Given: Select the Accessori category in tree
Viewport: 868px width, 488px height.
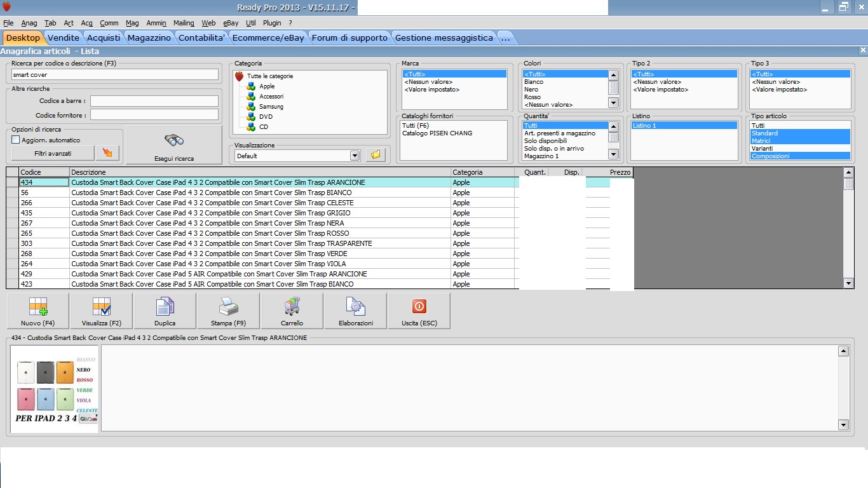Looking at the screenshot, I should [x=271, y=97].
